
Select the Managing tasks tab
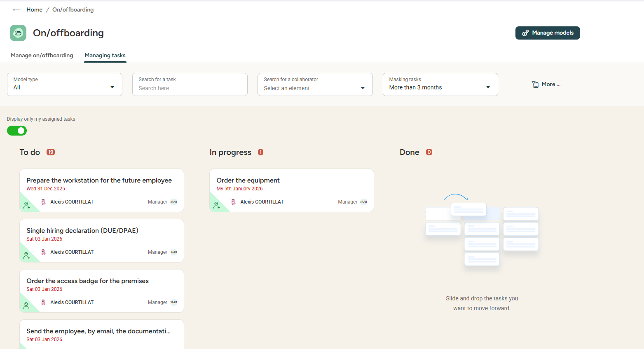[x=105, y=55]
